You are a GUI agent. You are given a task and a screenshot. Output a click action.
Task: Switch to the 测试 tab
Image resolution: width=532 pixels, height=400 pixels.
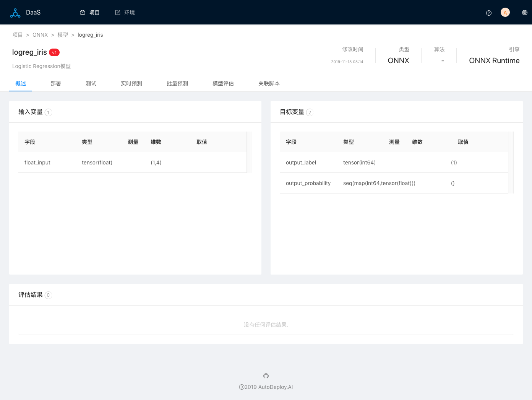point(91,83)
